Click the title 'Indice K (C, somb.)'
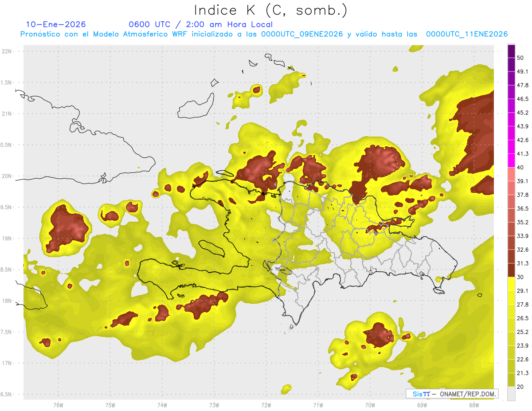532x411 pixels. [270, 10]
